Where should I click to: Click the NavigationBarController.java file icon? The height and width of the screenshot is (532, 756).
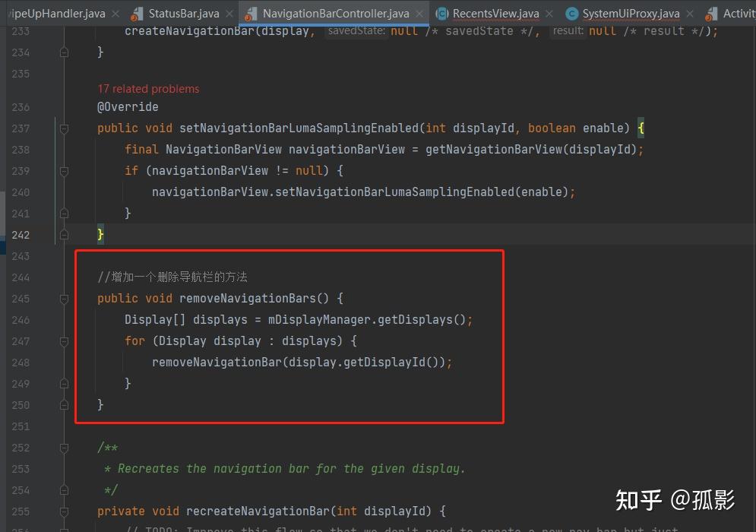(251, 14)
